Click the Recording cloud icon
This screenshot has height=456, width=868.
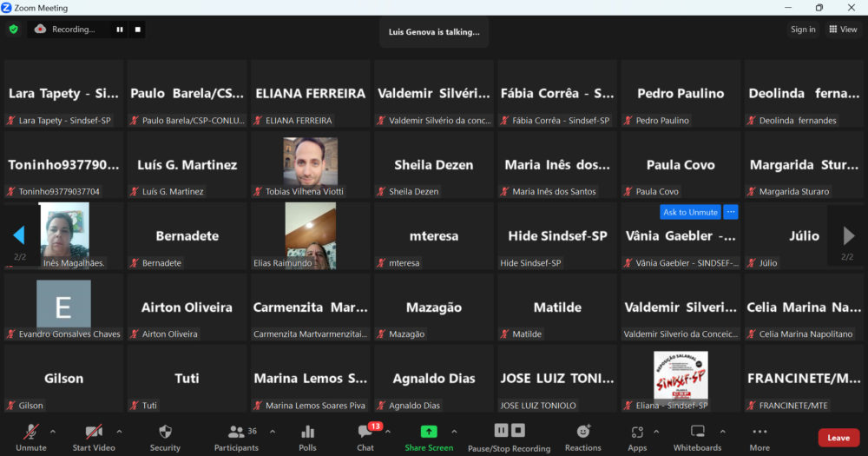coord(40,29)
